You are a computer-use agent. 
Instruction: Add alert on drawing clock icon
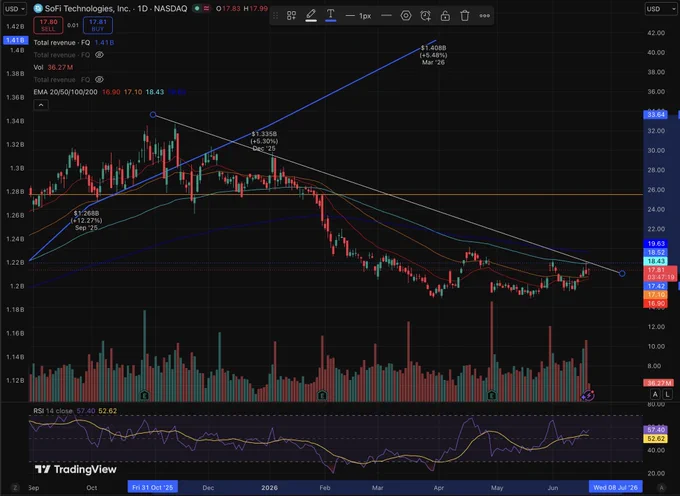point(425,16)
